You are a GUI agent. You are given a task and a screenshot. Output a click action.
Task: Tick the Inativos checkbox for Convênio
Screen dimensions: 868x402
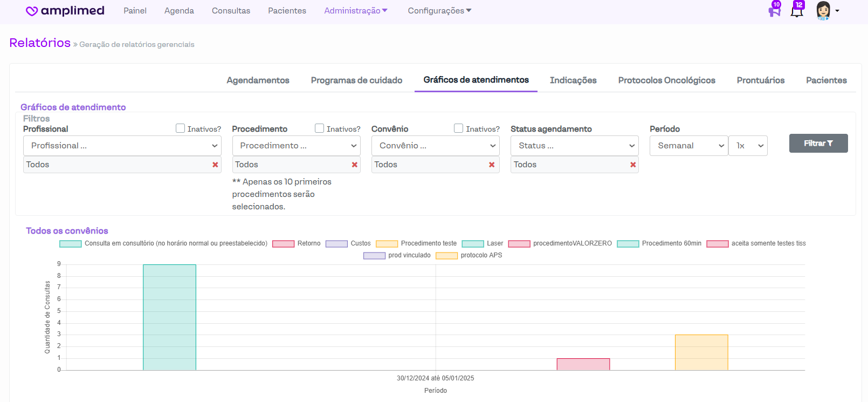pyautogui.click(x=459, y=128)
